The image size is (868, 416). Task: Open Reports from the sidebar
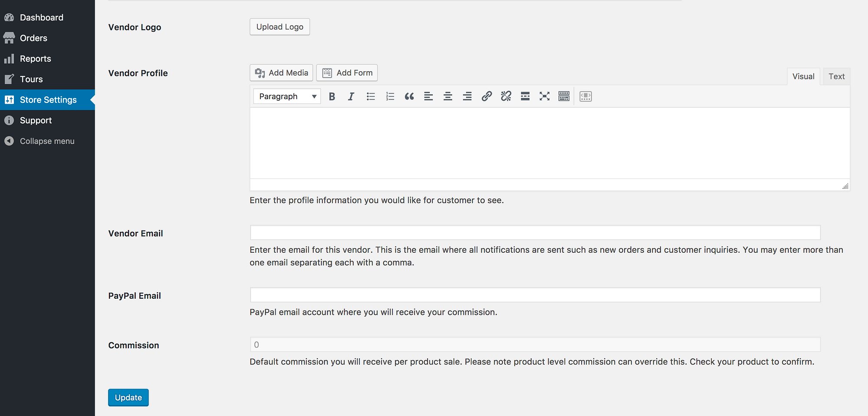[x=36, y=59]
